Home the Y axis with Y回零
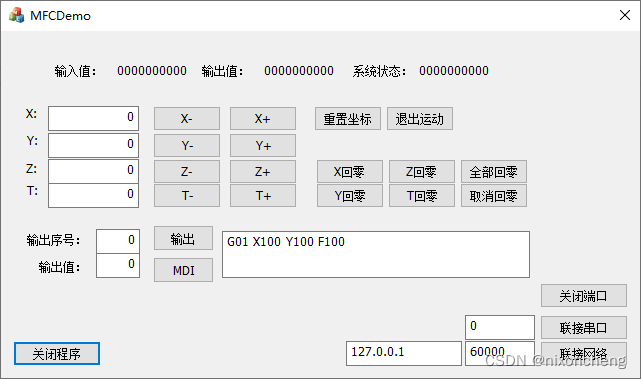Viewport: 641px width, 379px height. [350, 195]
